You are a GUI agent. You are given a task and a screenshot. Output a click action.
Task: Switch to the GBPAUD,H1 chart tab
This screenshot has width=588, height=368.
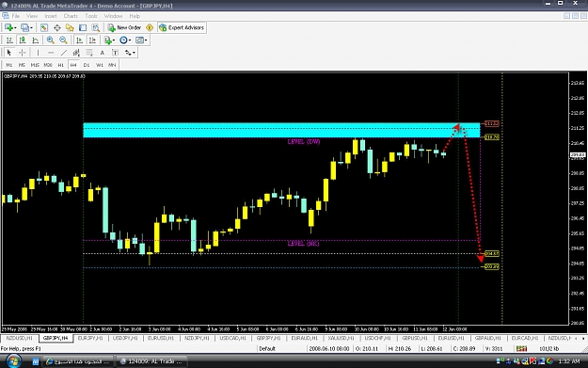tap(488, 339)
